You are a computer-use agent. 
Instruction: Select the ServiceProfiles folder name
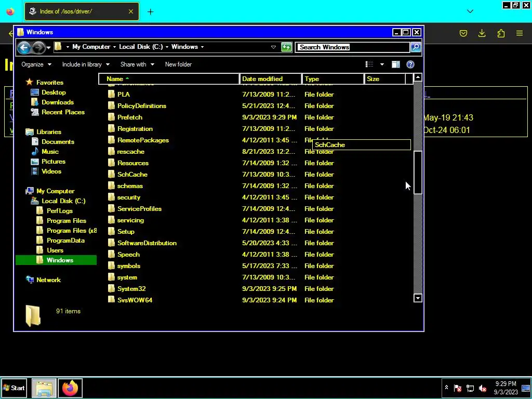[139, 209]
